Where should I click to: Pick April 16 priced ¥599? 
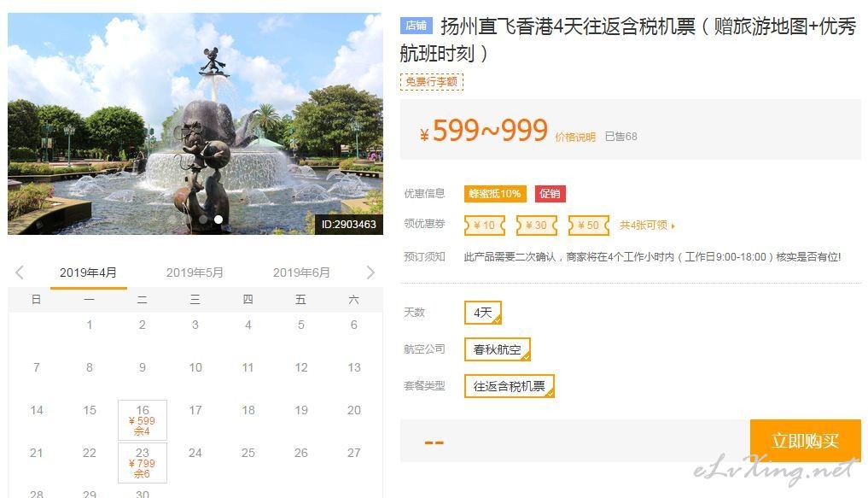click(x=143, y=420)
